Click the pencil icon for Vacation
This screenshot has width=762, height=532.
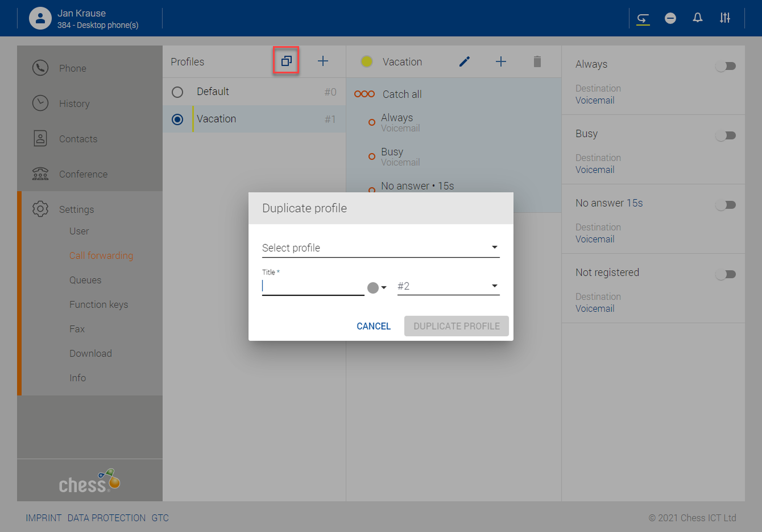[464, 61]
